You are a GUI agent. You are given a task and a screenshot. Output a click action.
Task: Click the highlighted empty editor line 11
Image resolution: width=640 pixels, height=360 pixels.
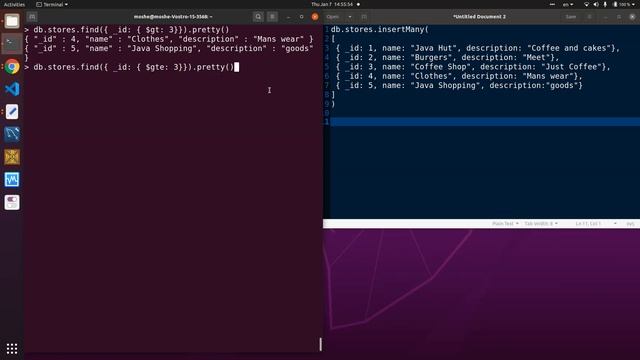(485, 122)
